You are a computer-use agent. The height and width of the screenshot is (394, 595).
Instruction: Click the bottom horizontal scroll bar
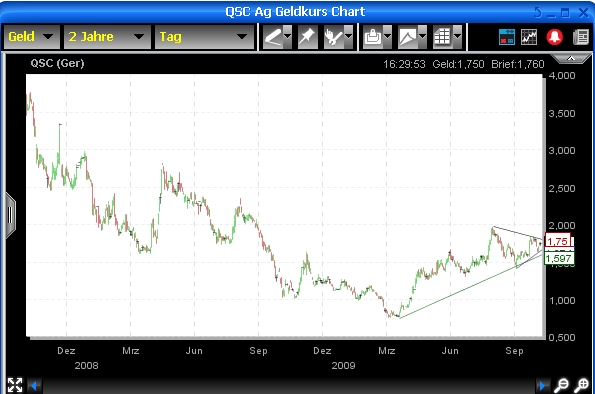point(288,386)
